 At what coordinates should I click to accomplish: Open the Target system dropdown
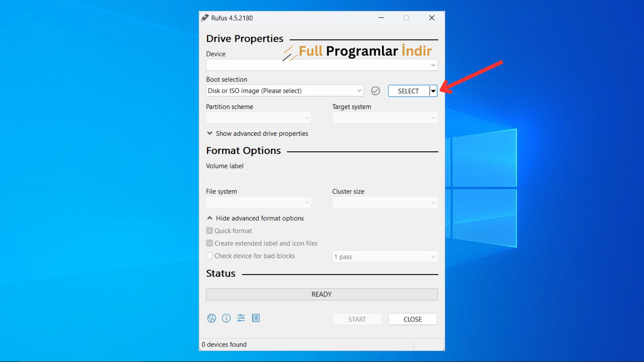pyautogui.click(x=385, y=118)
